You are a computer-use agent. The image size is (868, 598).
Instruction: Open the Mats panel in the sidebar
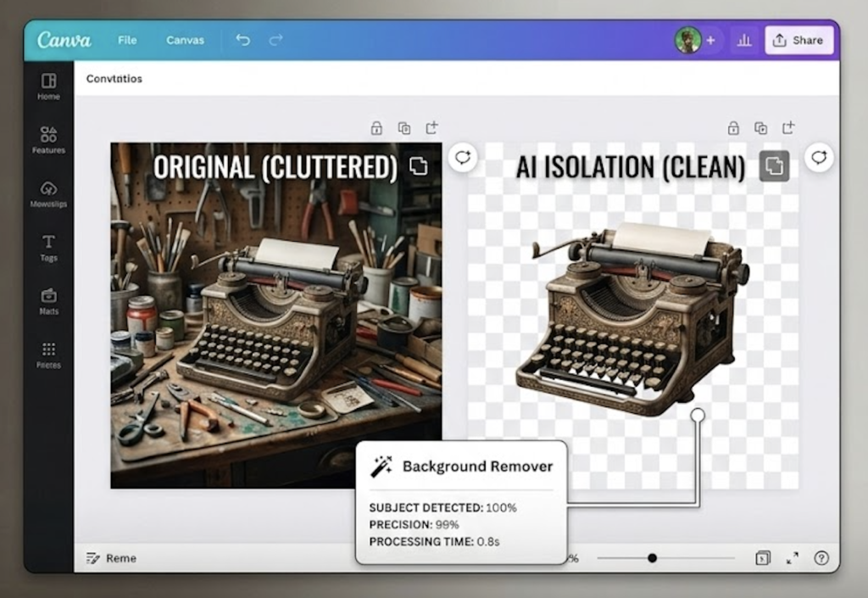(x=48, y=300)
